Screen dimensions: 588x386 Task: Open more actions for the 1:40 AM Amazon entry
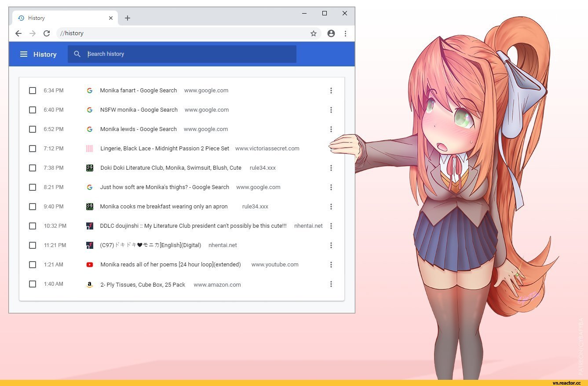point(331,284)
